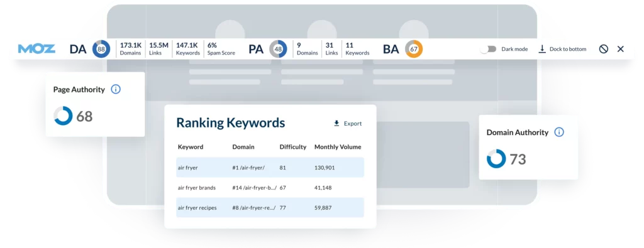Close the MozBar with the X
This screenshot has height=248, width=644.
tap(621, 49)
